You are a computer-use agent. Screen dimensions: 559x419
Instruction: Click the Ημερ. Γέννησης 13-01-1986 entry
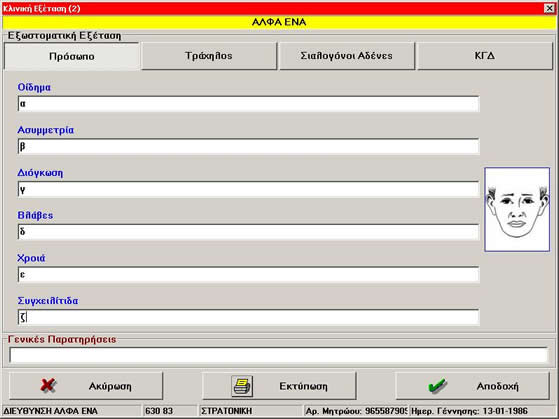tap(483, 411)
